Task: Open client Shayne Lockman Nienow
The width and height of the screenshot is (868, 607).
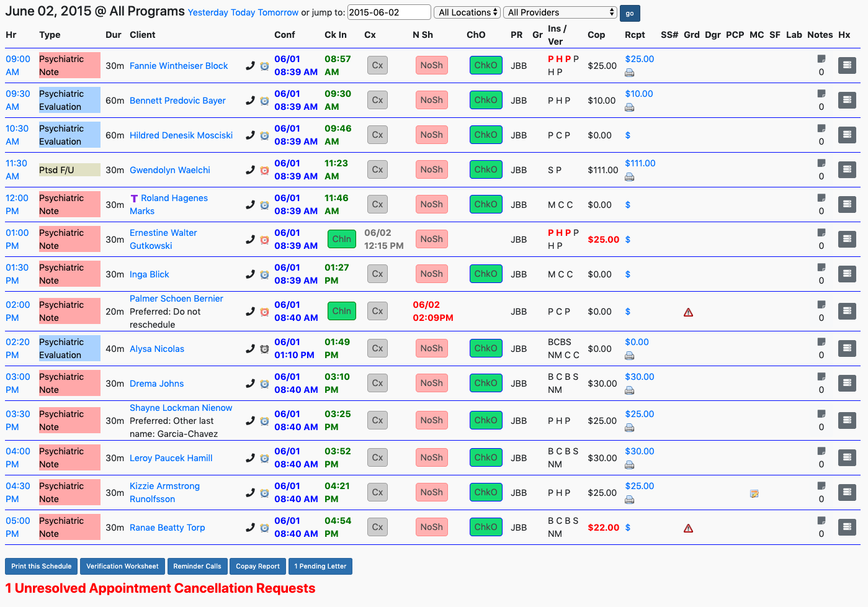Action: [181, 408]
